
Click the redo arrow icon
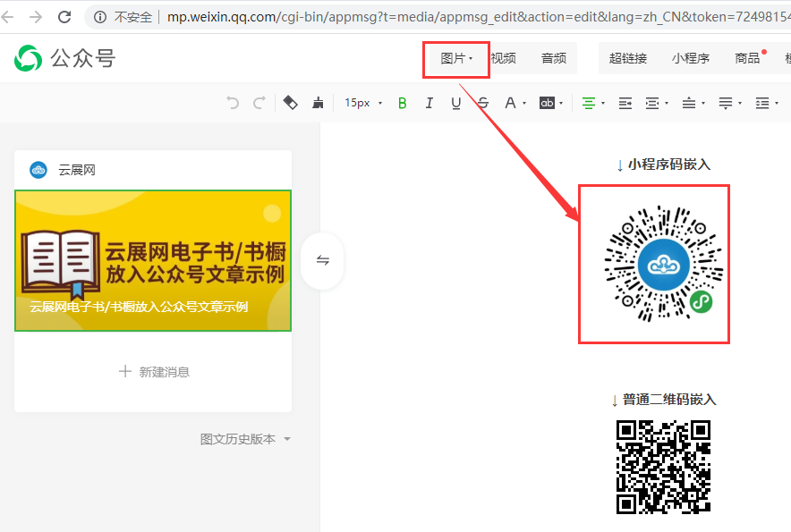coord(259,103)
